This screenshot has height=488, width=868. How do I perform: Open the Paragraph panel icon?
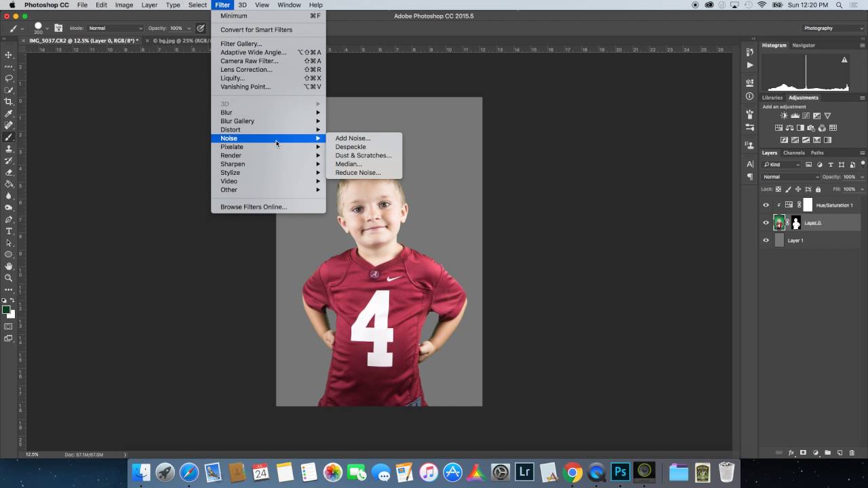[x=750, y=177]
